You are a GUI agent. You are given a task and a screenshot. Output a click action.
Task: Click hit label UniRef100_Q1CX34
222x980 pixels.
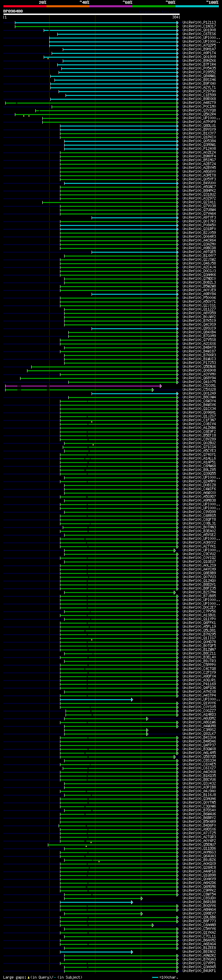199,408
